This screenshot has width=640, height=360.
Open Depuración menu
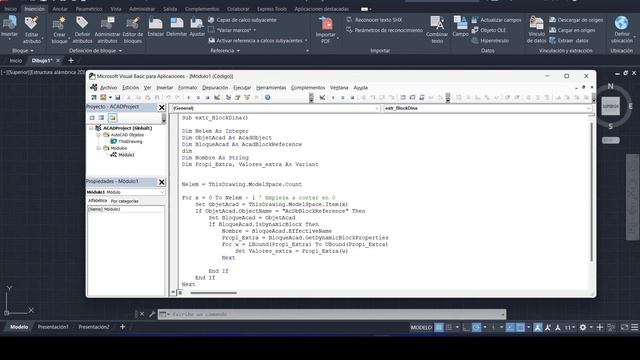tap(215, 88)
